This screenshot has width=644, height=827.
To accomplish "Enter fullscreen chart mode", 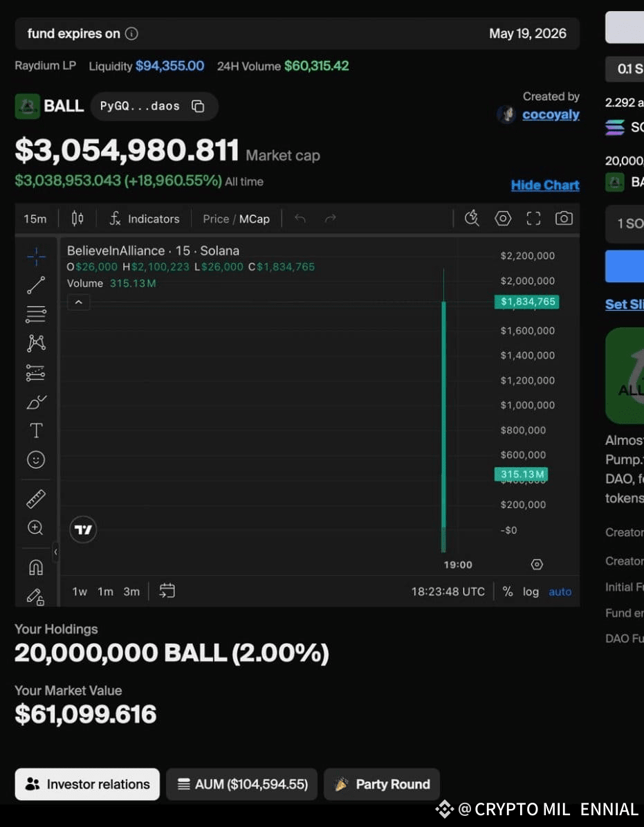I will pos(533,219).
